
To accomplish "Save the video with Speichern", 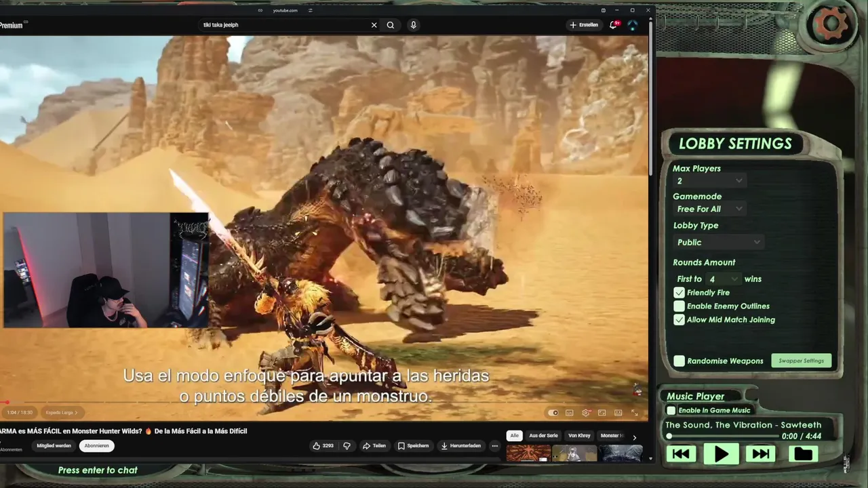I will pyautogui.click(x=413, y=446).
